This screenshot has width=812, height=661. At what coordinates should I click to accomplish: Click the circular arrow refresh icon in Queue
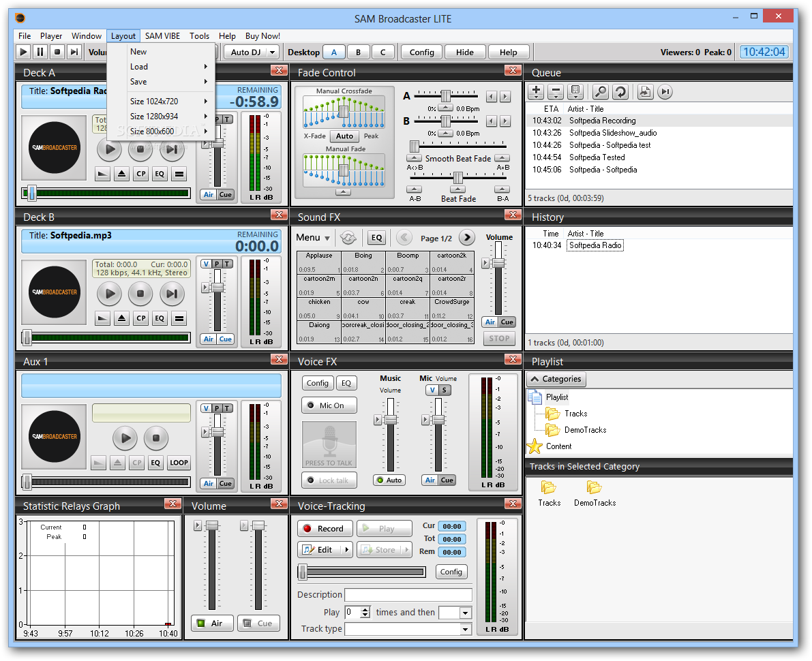click(620, 92)
